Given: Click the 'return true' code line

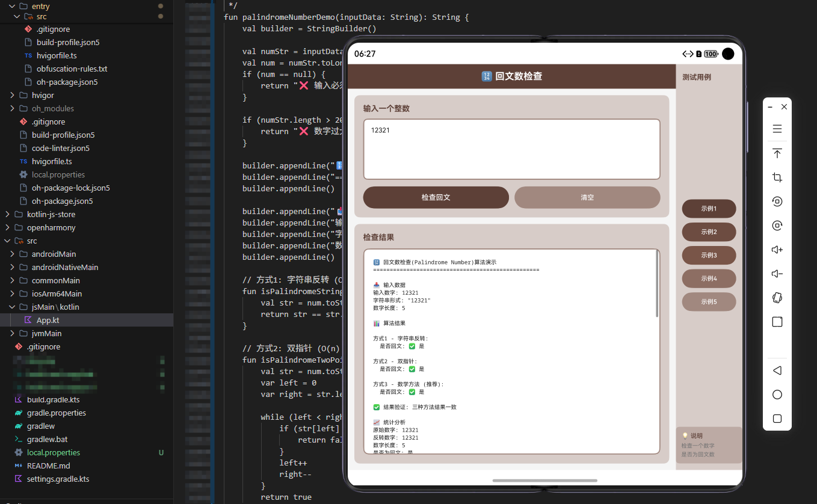Looking at the screenshot, I should click(x=286, y=497).
